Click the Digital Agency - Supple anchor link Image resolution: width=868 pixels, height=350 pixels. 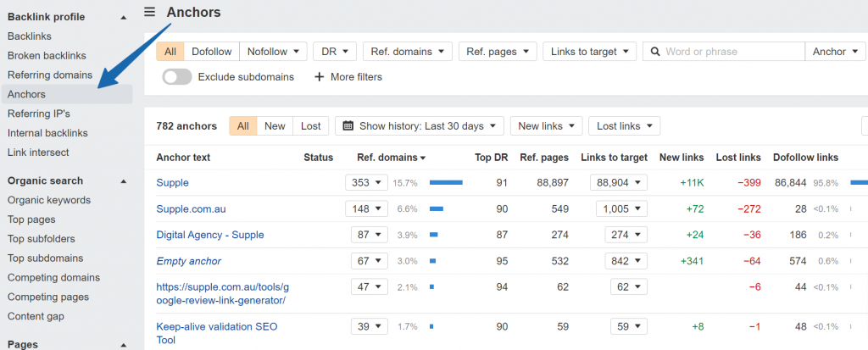tap(210, 235)
